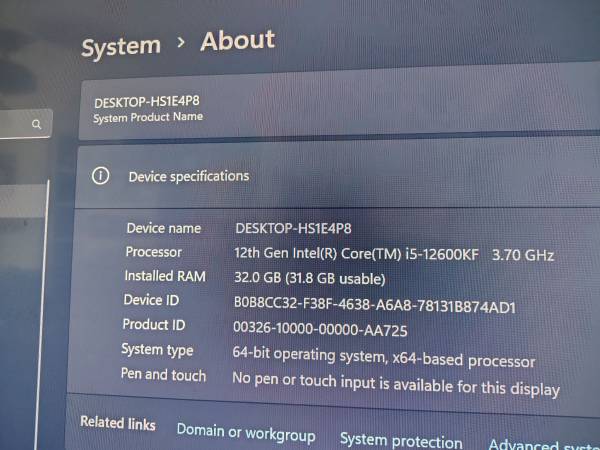The image size is (600, 450).
Task: Click the Device name value DESKTOP-HS1E4P8
Action: point(292,229)
